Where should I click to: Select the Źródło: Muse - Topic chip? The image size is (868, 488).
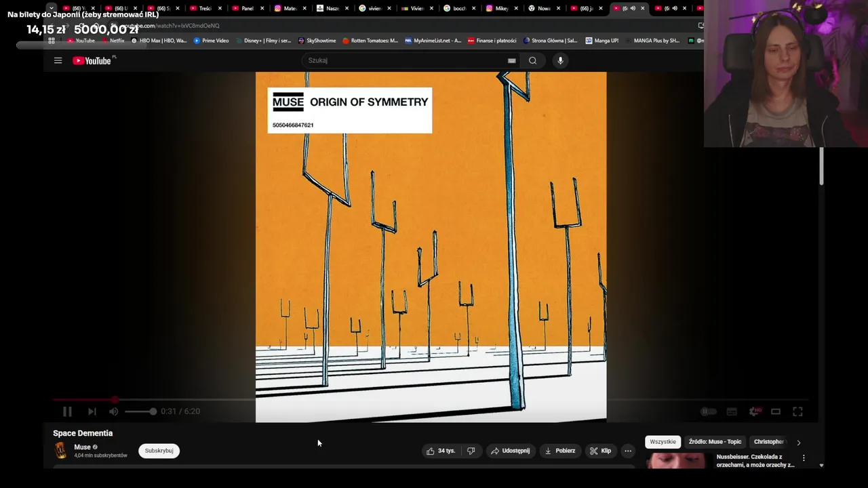[715, 442]
